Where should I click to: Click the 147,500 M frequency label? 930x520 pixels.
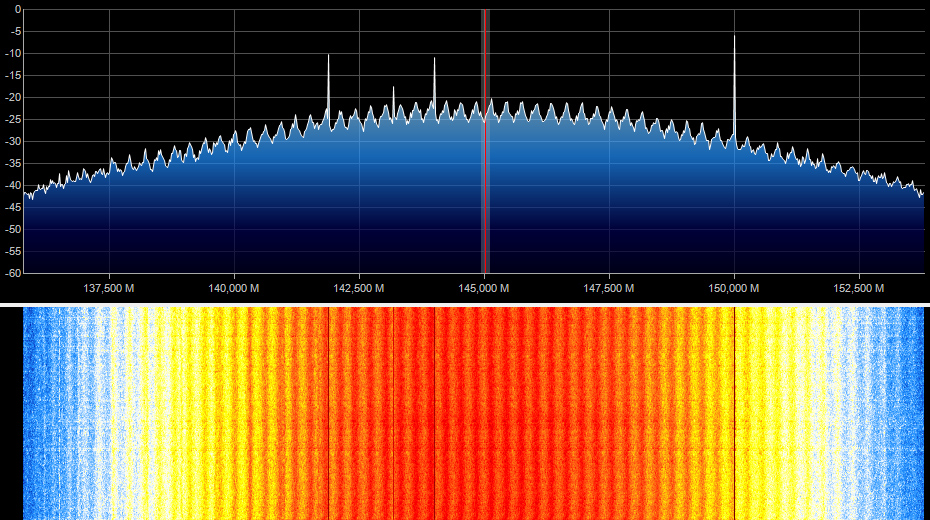(609, 289)
